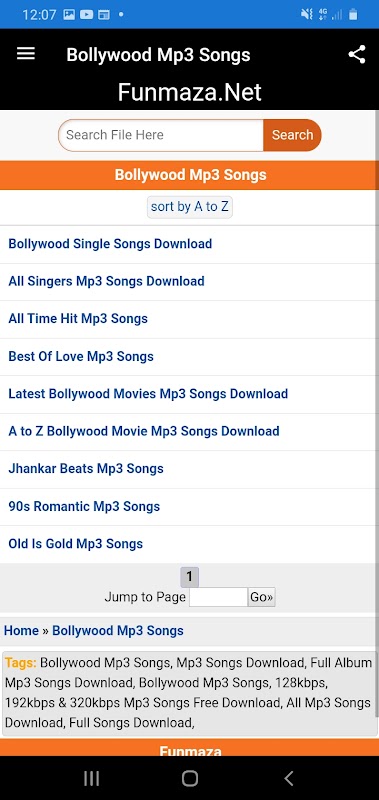Tap the Android back button
This screenshot has height=800, width=379.
[289, 778]
